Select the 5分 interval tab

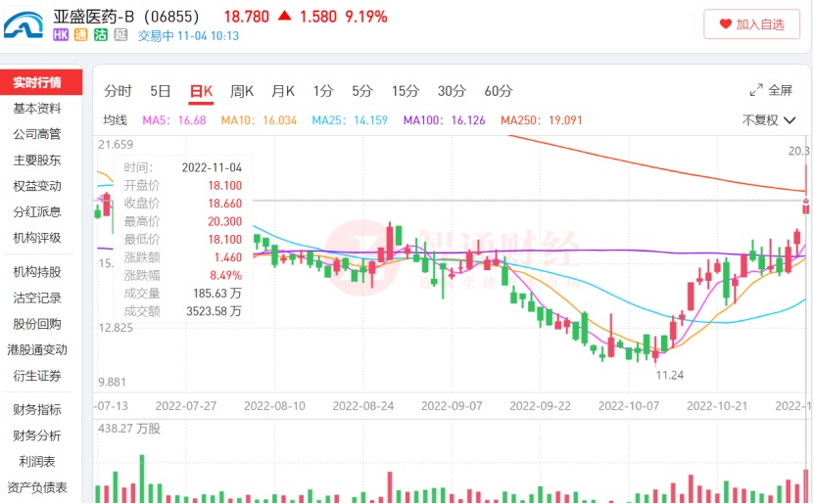pos(361,91)
